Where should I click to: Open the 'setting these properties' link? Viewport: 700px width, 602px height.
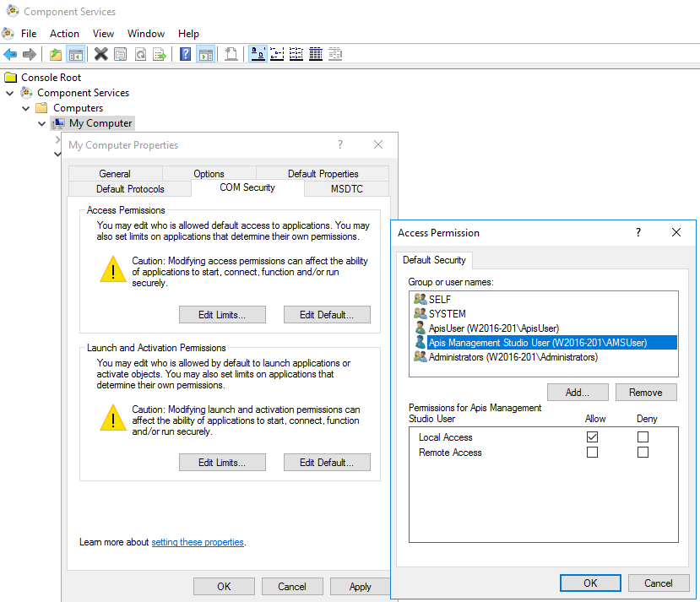coord(198,542)
